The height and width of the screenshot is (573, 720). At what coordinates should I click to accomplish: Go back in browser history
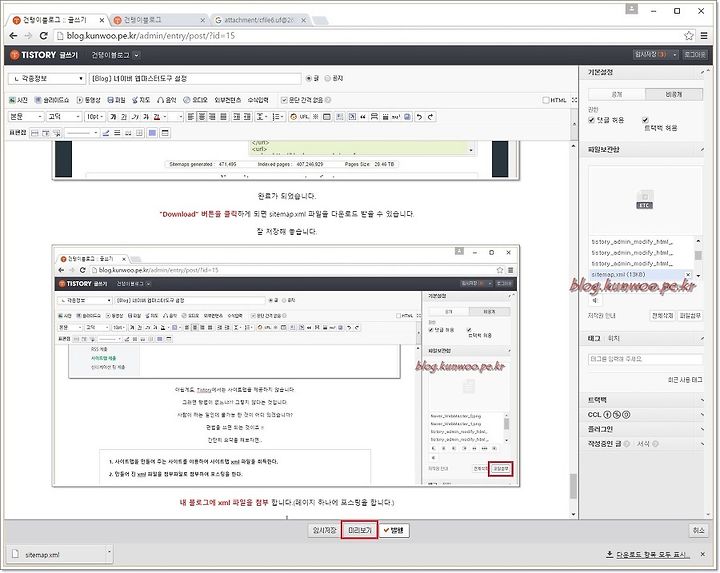(x=13, y=36)
